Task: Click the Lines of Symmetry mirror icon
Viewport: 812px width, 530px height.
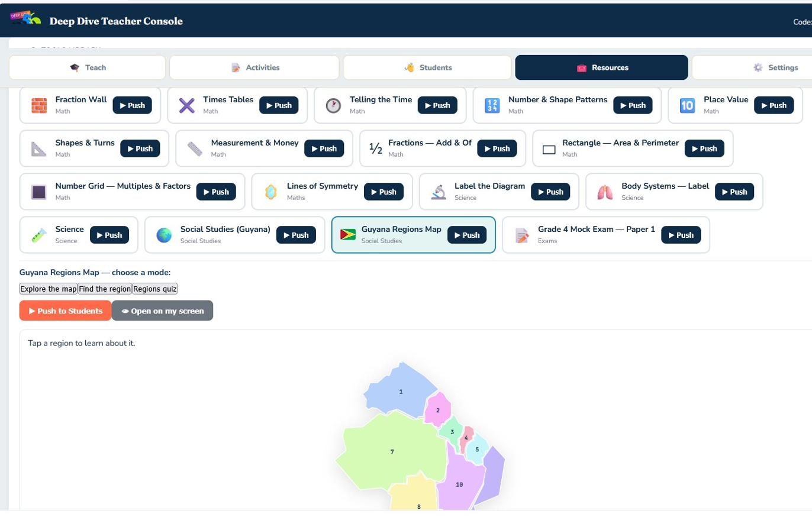Action: 270,192
